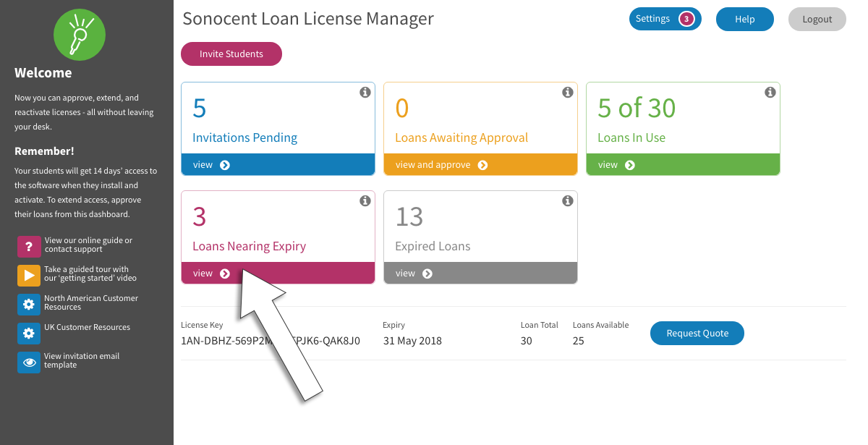Click the 'Loans Awaiting Approval' card title
Image resolution: width=868 pixels, height=445 pixels.
461,137
